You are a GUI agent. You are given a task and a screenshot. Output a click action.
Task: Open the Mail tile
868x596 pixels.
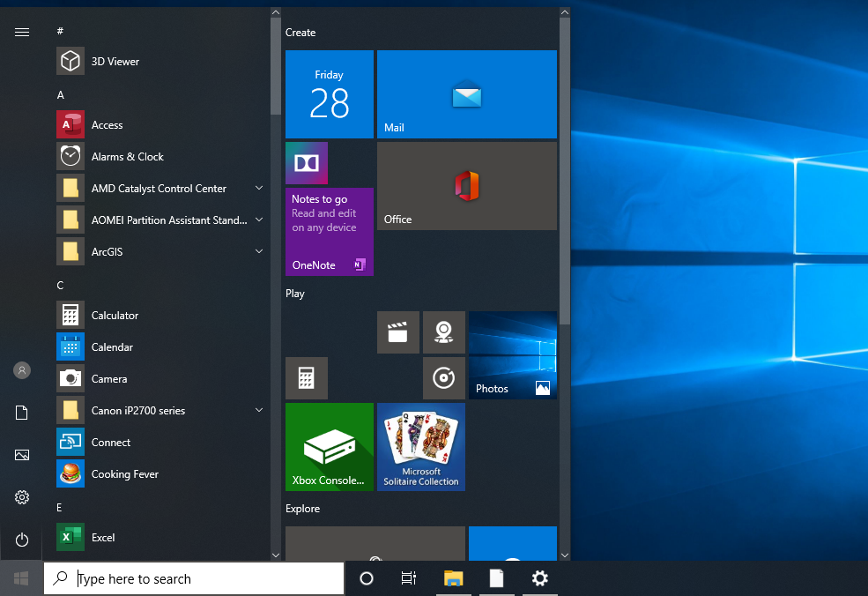point(466,94)
